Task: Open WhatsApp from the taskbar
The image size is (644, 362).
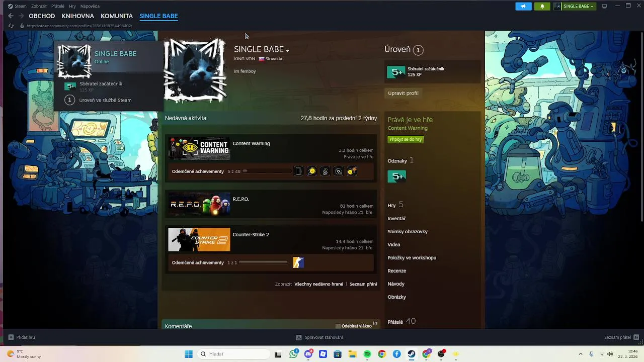Action: (294, 354)
